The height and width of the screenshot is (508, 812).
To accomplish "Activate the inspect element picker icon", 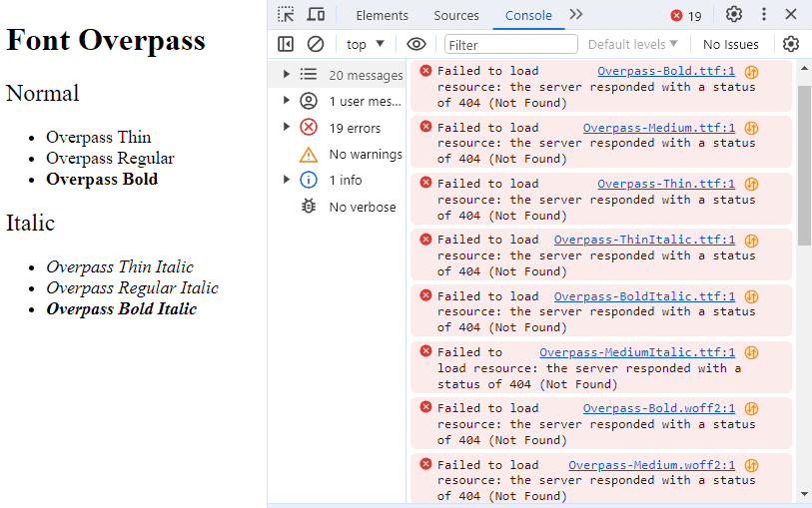I will point(286,15).
